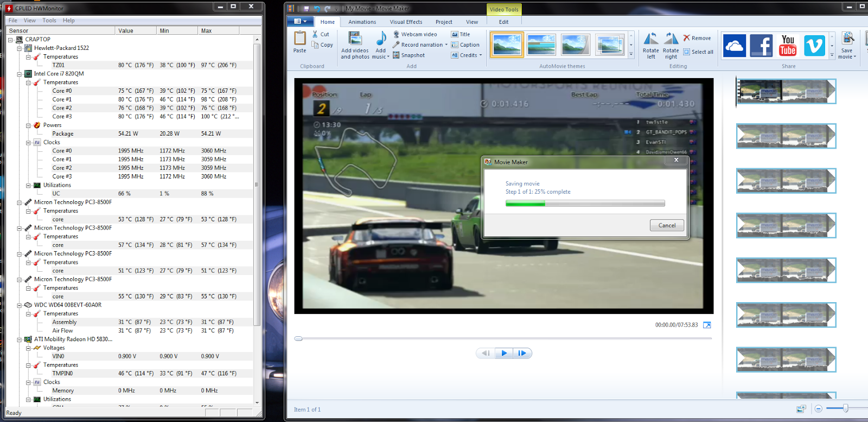This screenshot has width=868, height=422.
Task: Click the Save movie icon
Action: pos(847,39)
